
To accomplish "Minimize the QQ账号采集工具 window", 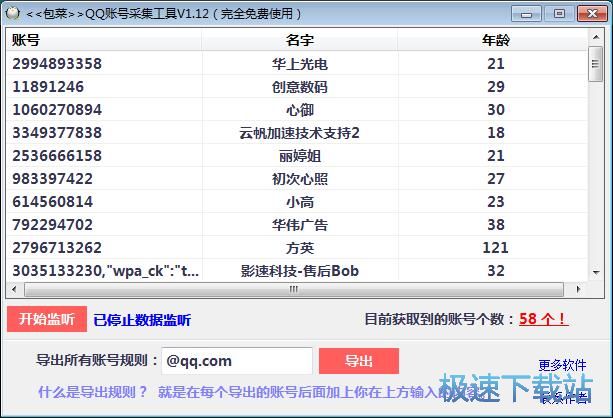I will click(526, 14).
